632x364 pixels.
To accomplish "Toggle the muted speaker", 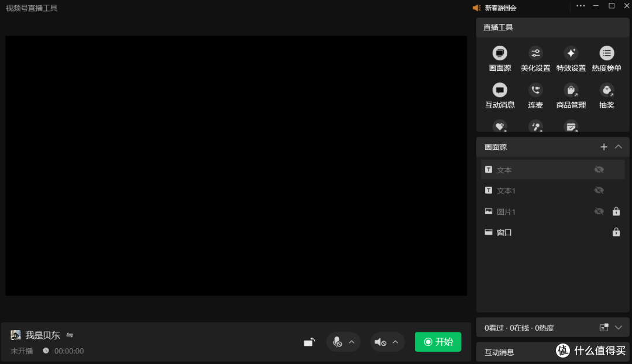I will pyautogui.click(x=380, y=342).
